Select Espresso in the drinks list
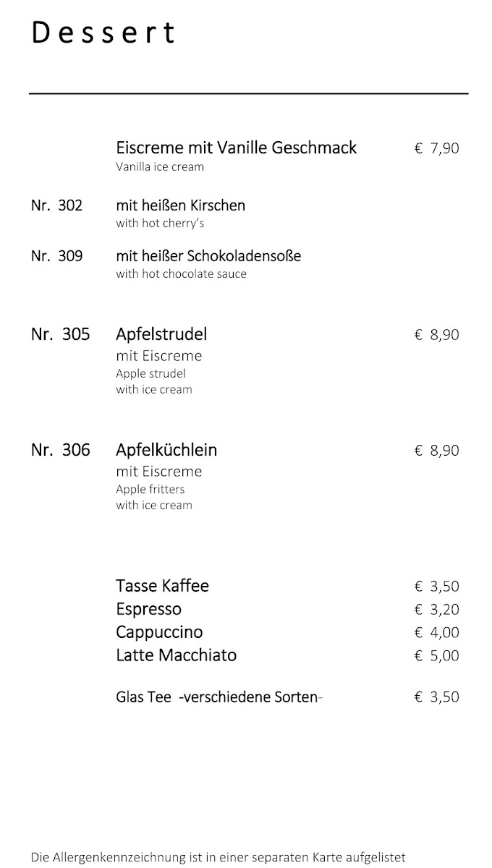 (x=148, y=609)
